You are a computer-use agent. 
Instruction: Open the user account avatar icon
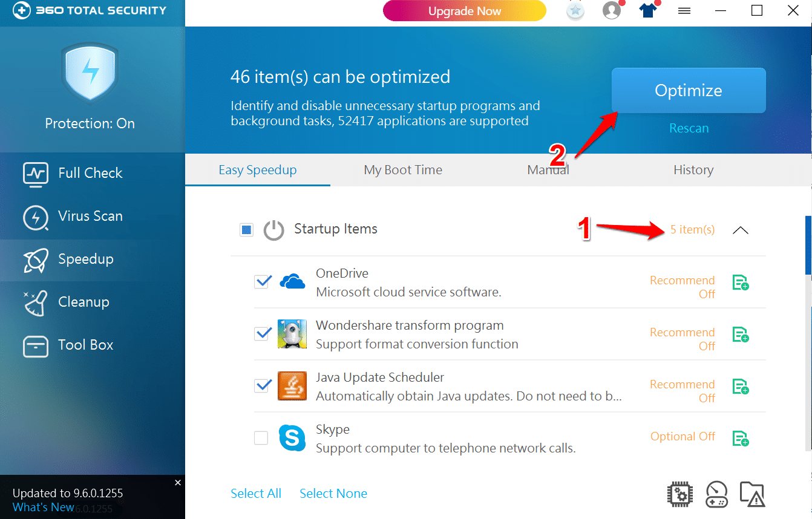pos(612,11)
